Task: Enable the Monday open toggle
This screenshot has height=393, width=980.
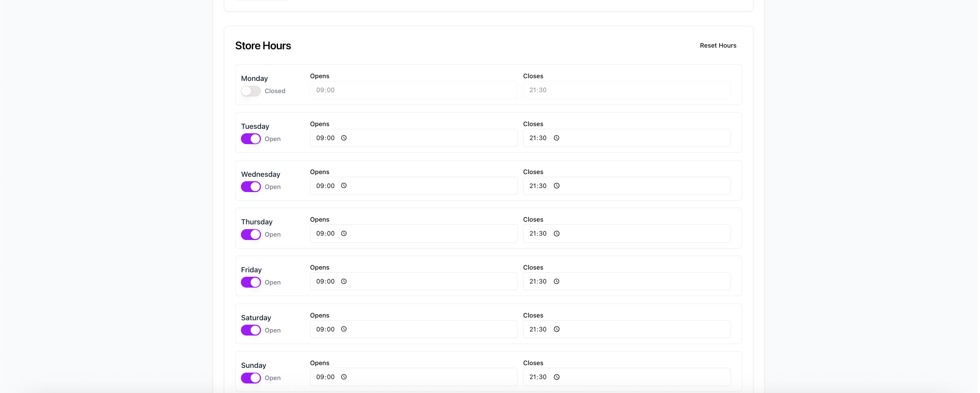Action: pos(251,91)
